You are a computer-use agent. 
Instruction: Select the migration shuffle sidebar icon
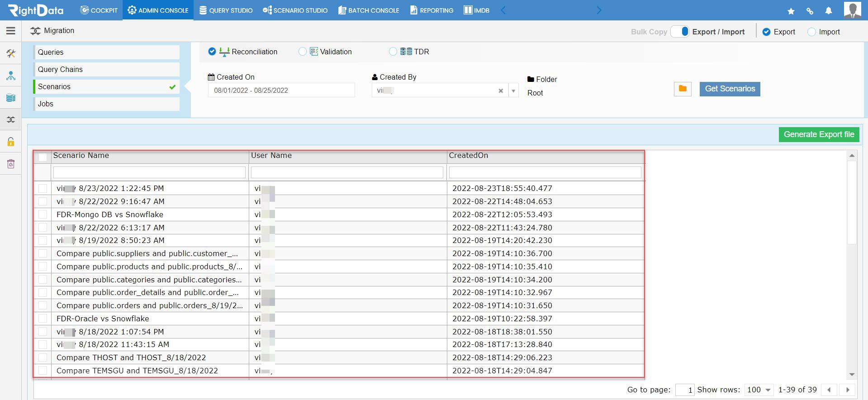pyautogui.click(x=11, y=119)
